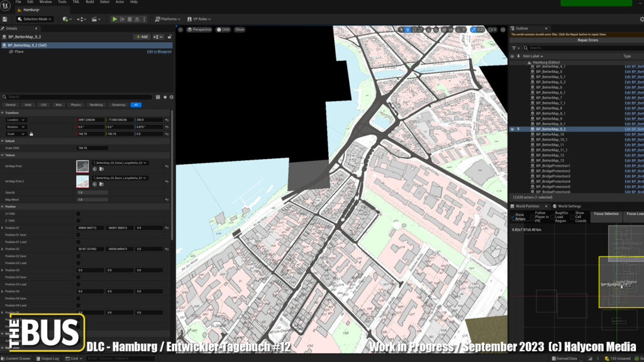Click the favorites star icon in Details
Image resolution: width=644 pixels, height=362 pixels.
(165, 97)
